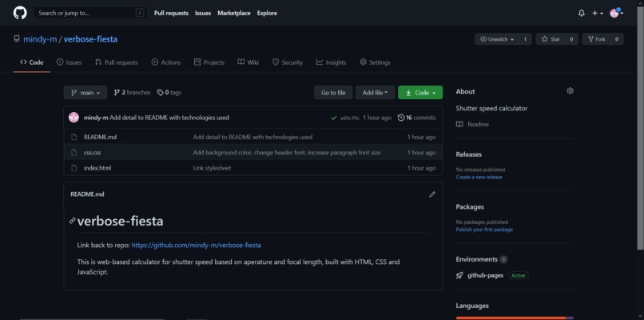
Task: Fork the repository
Action: coord(596,39)
